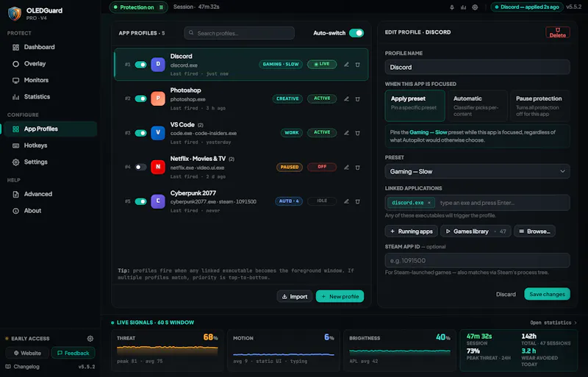The height and width of the screenshot is (377, 588).
Task: Disable the VS Code profile switch
Action: click(x=140, y=133)
